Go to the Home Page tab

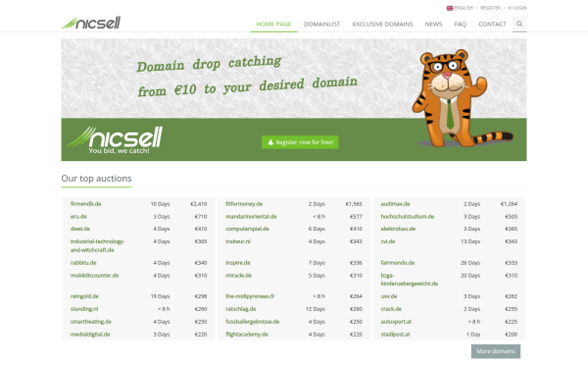(x=273, y=24)
